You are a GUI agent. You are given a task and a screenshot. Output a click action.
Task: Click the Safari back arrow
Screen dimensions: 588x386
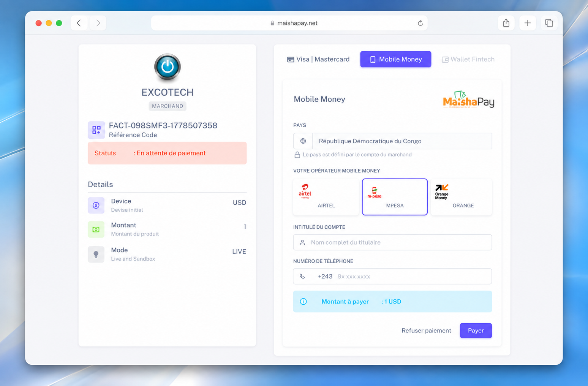click(x=79, y=23)
